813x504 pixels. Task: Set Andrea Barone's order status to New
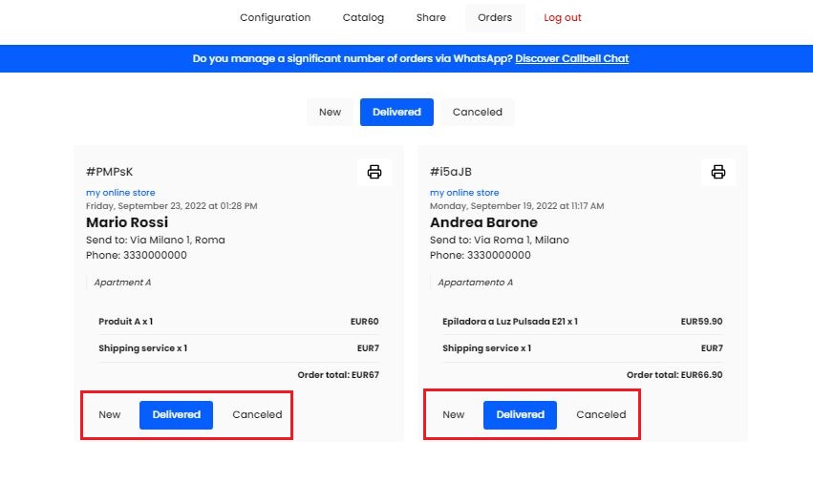point(454,414)
